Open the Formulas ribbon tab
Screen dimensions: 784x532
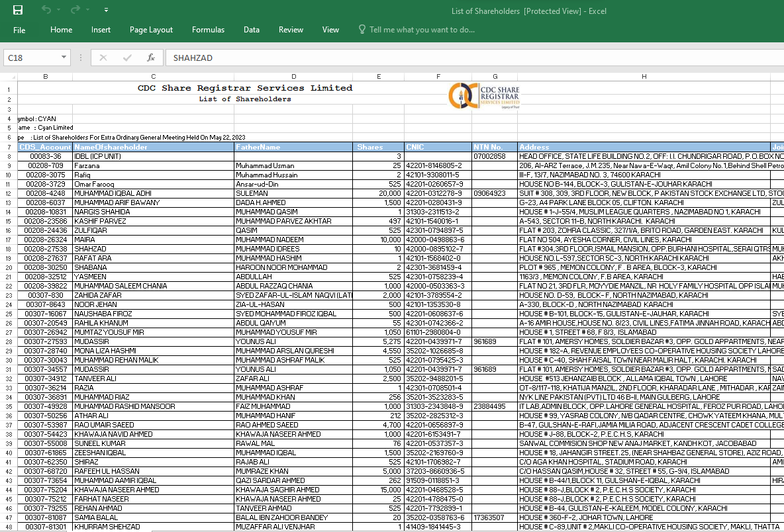pos(208,30)
